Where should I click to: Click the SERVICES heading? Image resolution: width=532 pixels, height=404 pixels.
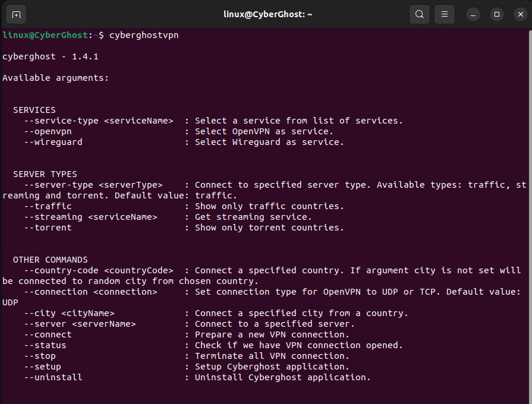pos(34,110)
